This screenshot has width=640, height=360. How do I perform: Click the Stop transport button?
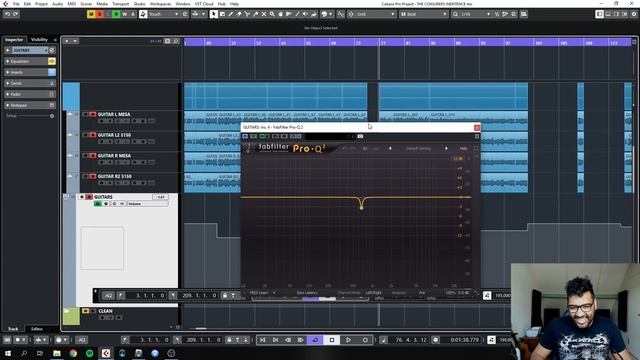point(332,340)
